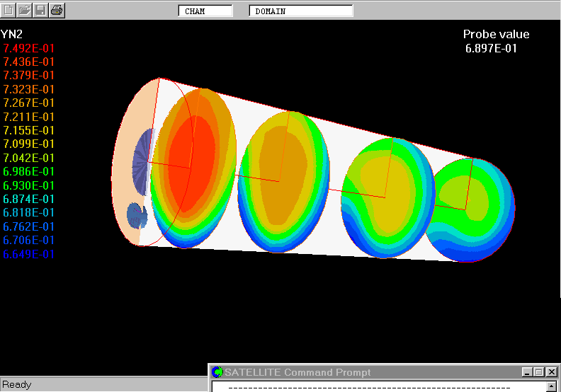Screen dimensions: 561x392
Task: Click the SATELLITE Command Prompt title bar
Action: 354,372
